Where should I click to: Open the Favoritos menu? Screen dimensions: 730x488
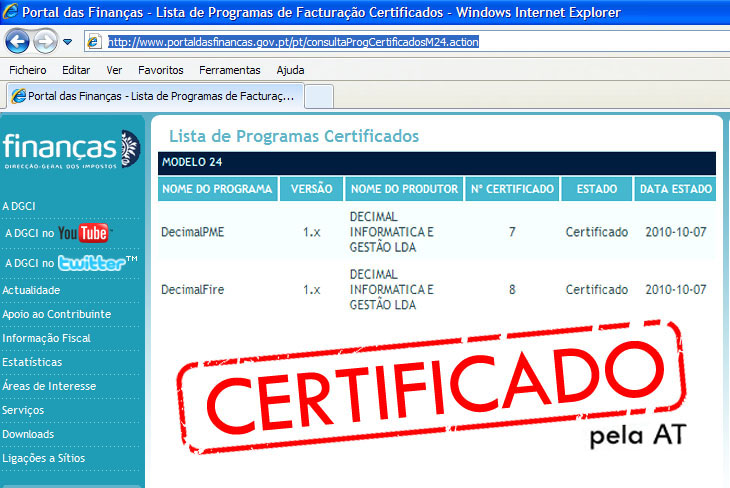(161, 70)
